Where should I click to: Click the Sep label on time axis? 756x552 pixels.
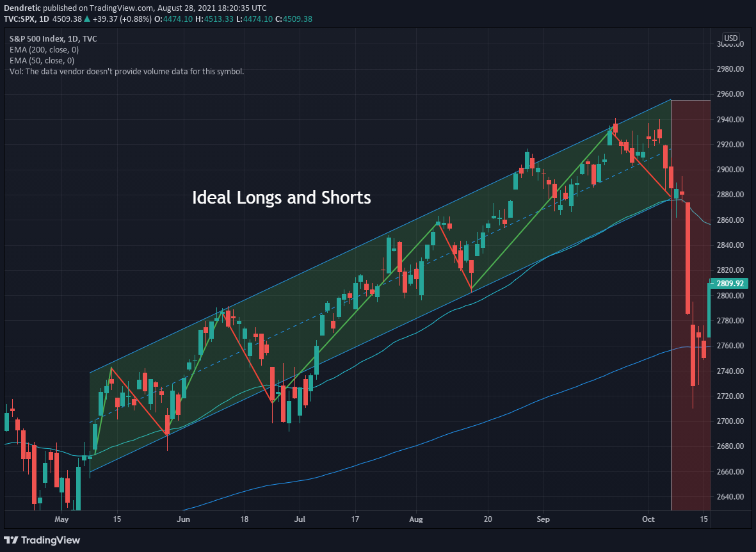[543, 520]
